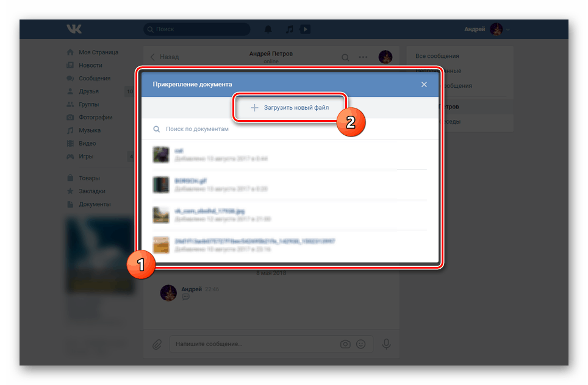Select the gif document row
The image size is (588, 385).
(290, 185)
